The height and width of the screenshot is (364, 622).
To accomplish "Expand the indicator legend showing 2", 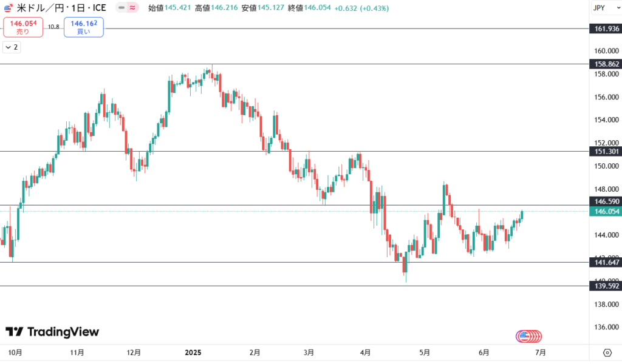I will click(x=12, y=47).
